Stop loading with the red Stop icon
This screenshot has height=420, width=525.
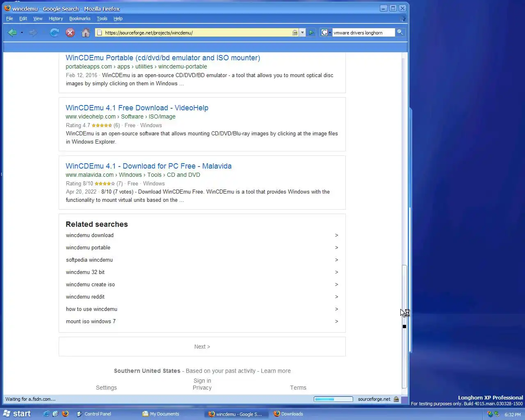tap(70, 33)
